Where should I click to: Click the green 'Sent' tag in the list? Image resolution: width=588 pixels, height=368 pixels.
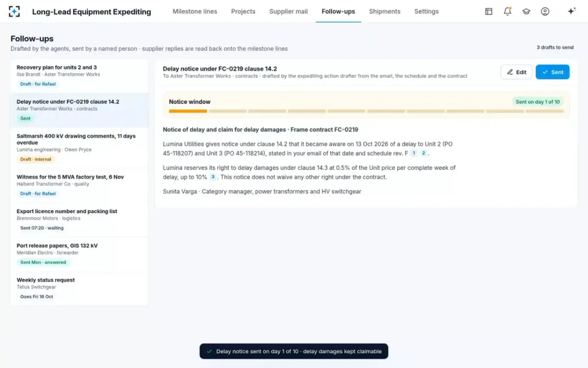click(x=25, y=118)
